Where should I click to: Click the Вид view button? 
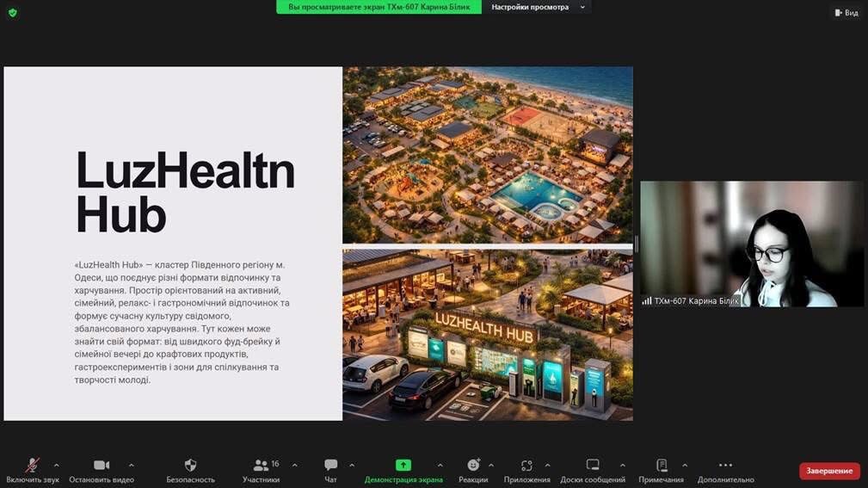[x=846, y=13]
